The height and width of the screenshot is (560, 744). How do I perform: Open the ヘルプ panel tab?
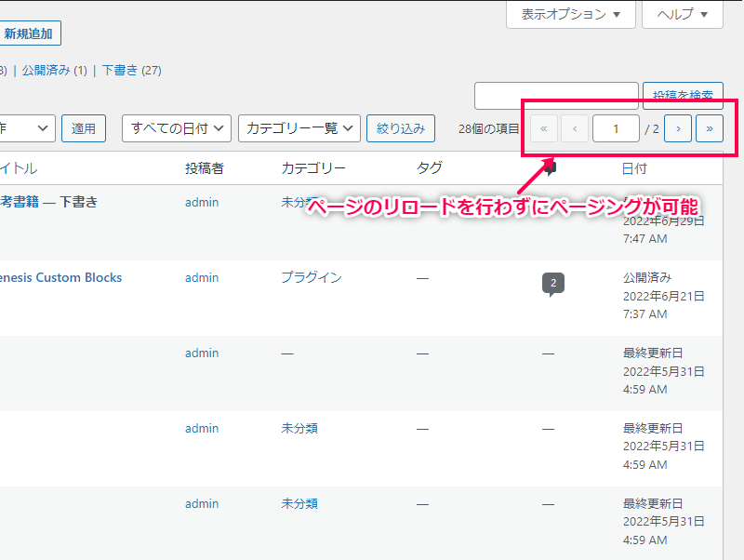coord(683,14)
